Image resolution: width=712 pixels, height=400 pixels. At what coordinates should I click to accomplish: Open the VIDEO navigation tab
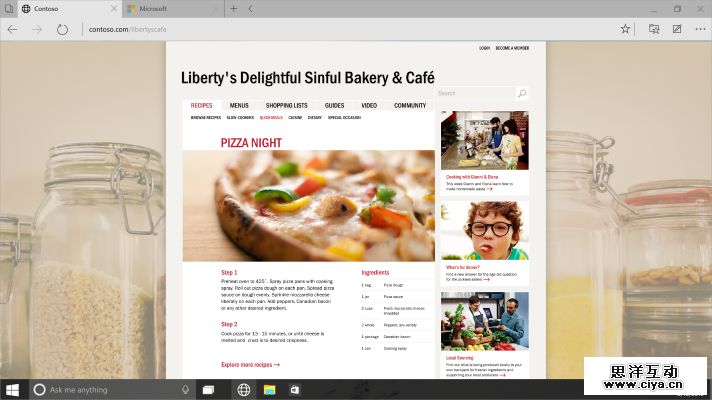click(x=369, y=105)
